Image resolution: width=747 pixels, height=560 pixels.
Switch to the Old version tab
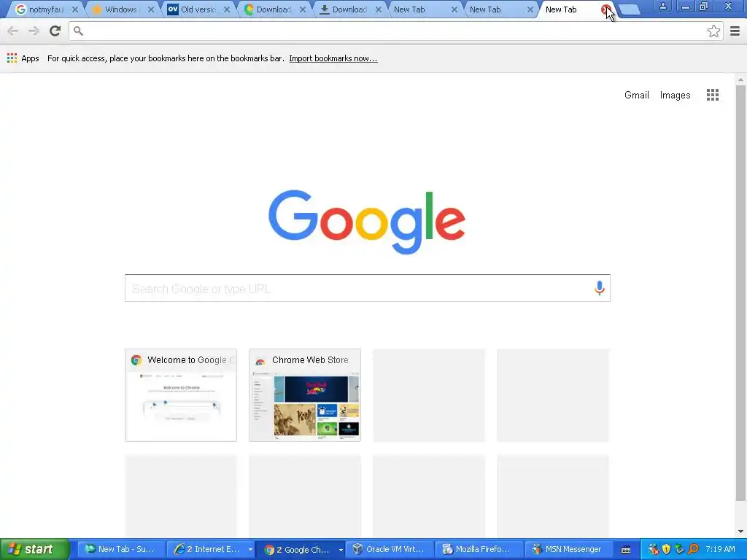pos(198,9)
